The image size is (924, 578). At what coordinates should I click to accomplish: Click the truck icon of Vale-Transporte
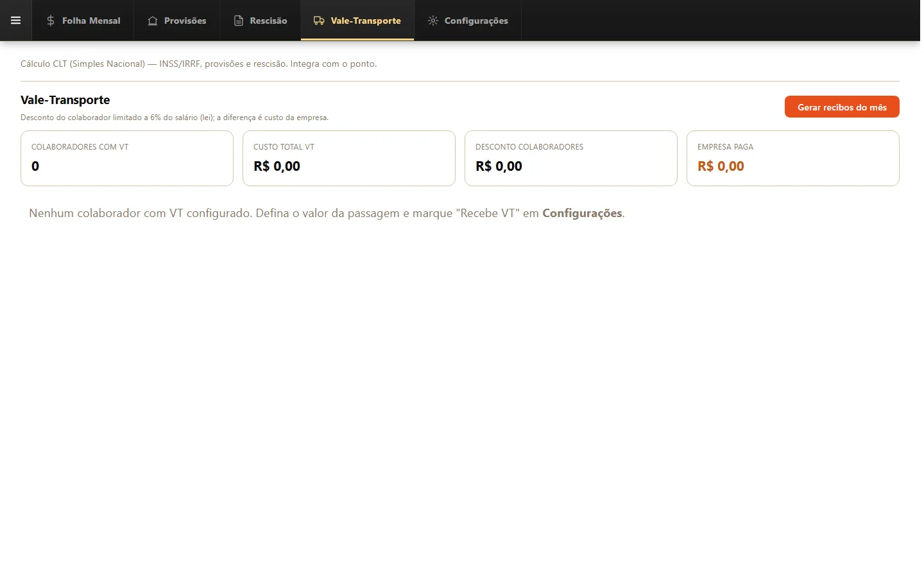pos(319,21)
